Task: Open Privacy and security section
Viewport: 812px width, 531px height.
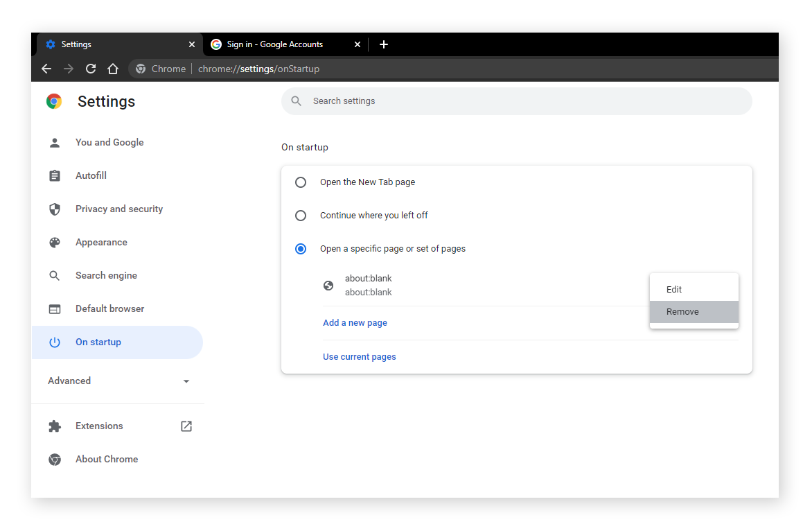Action: [x=118, y=209]
